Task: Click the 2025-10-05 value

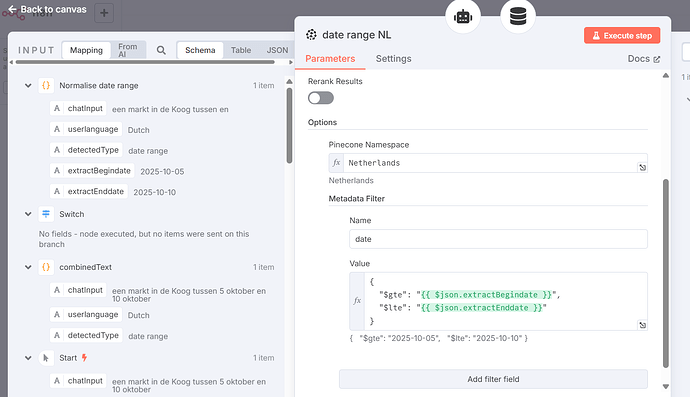Action: click(162, 172)
